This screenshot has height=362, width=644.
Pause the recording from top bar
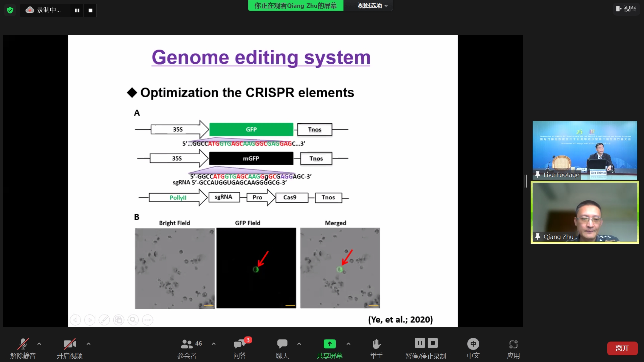(77, 10)
